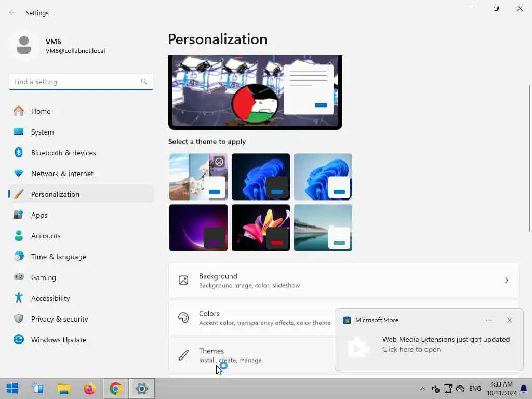Click the Widgets taskbar icon
The width and height of the screenshot is (532, 399).
pyautogui.click(x=38, y=389)
